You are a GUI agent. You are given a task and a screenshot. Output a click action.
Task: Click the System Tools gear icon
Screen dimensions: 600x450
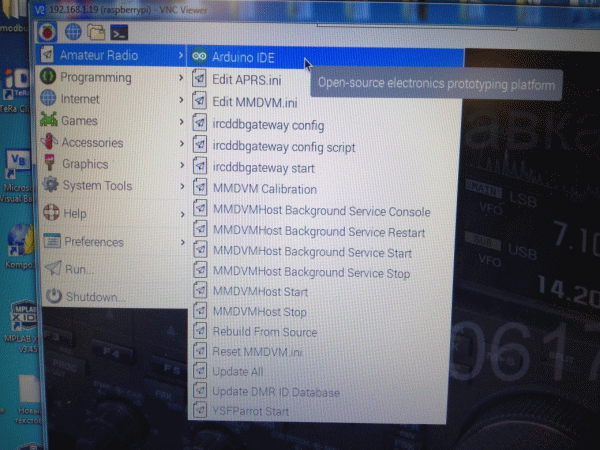click(x=51, y=184)
